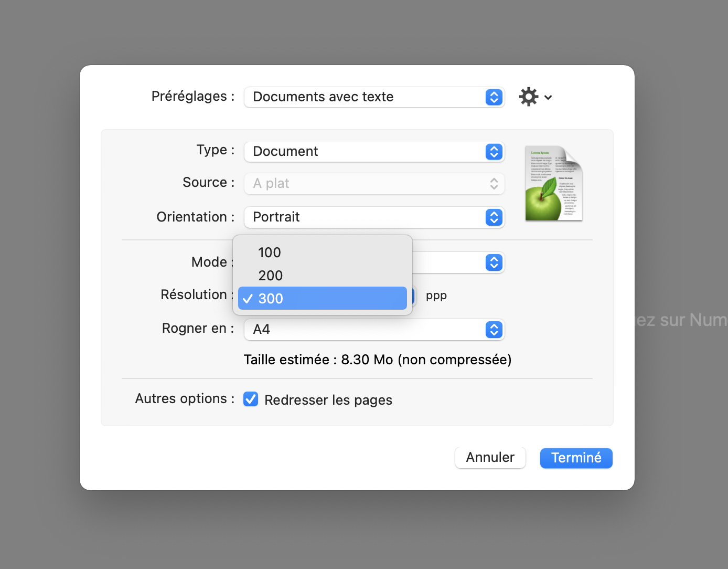The height and width of the screenshot is (569, 728).
Task: Open the gear actions menu for presets
Action: (535, 97)
